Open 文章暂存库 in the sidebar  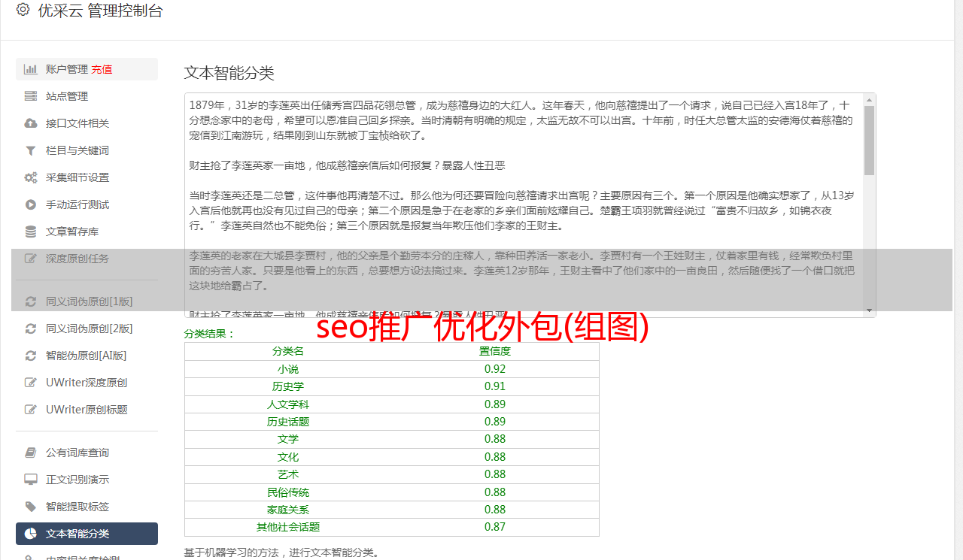coord(87,232)
